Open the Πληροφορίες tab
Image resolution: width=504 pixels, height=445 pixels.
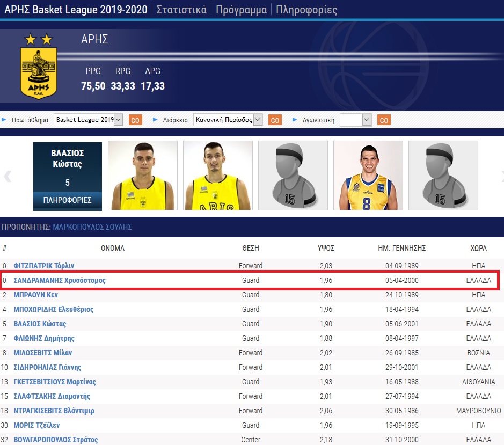[x=306, y=10]
